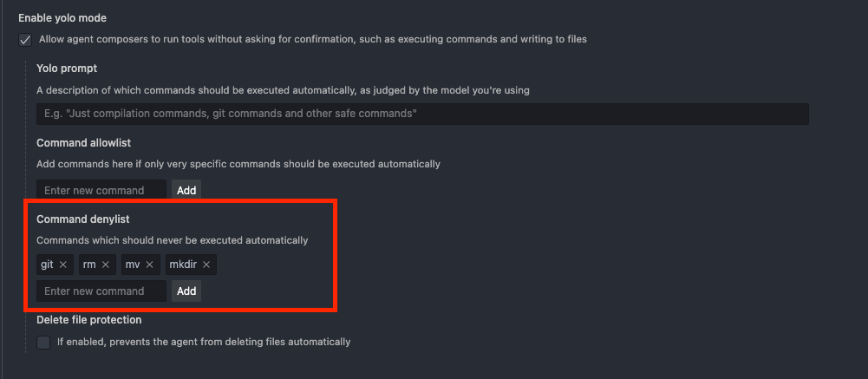Disable the yolo mode checkbox
The image size is (868, 379).
coord(25,40)
